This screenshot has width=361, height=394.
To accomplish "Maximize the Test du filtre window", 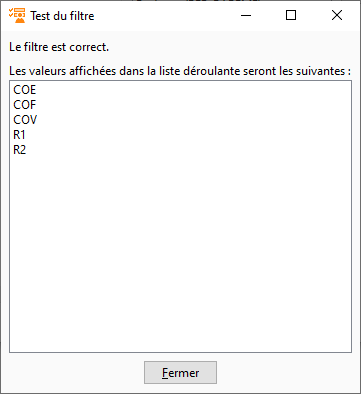I will click(x=291, y=15).
